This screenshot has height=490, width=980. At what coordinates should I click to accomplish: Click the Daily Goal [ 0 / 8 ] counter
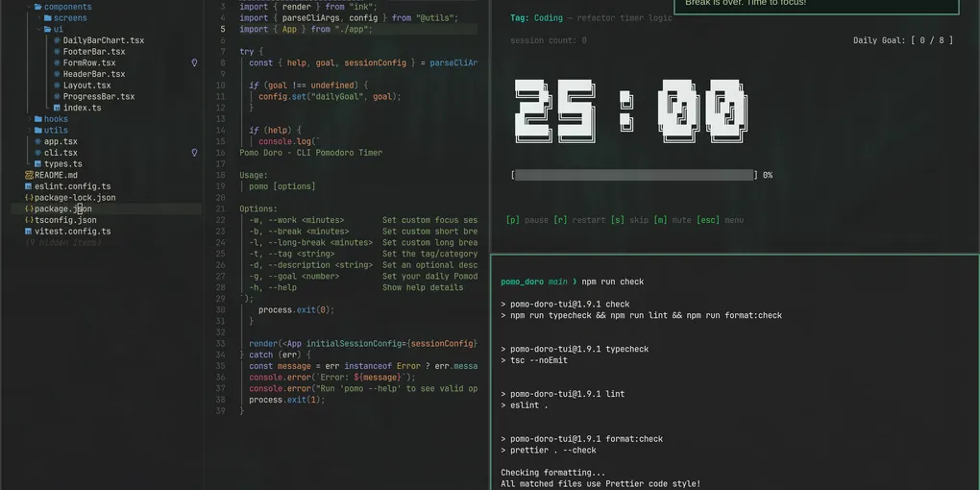coord(903,40)
